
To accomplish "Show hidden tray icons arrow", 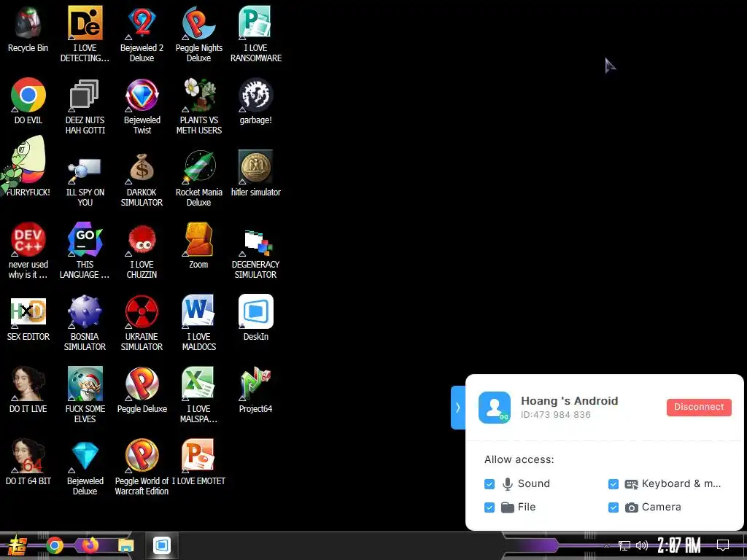I will (606, 545).
